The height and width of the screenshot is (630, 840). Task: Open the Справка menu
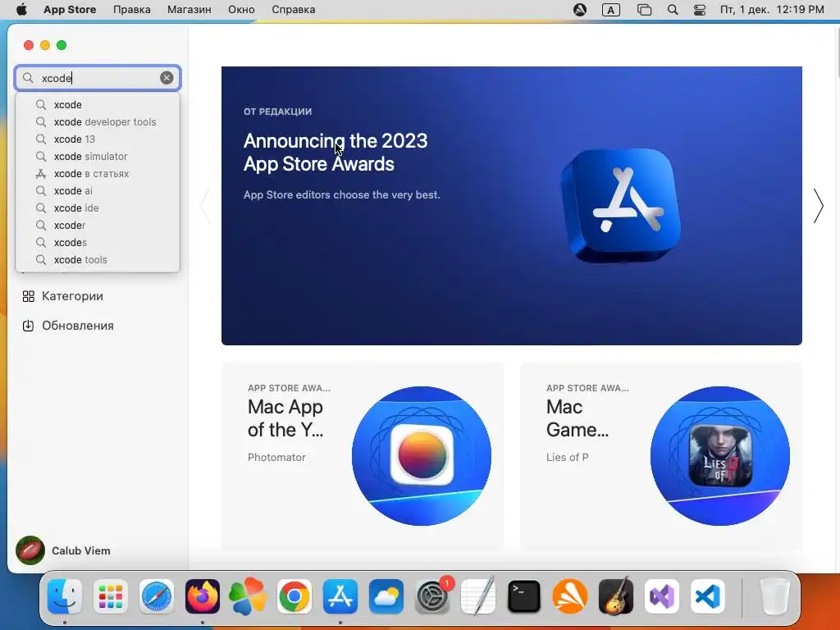293,10
